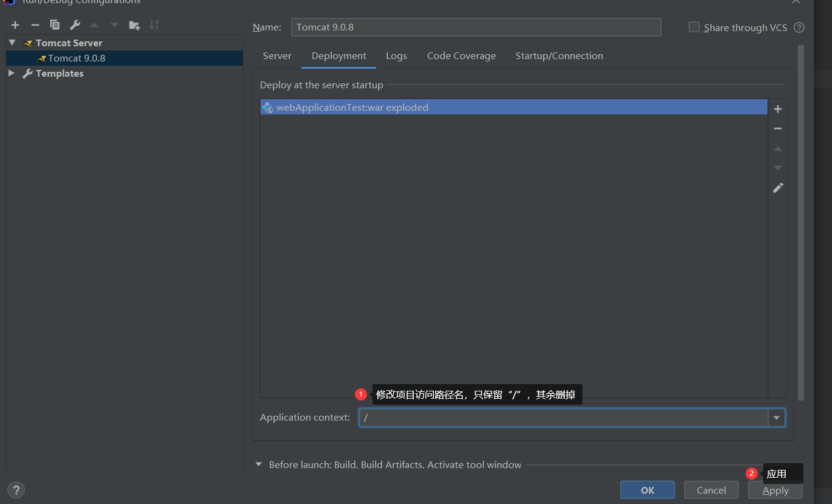Collapse the Tomcat Server tree node
The image size is (832, 504).
(12, 43)
